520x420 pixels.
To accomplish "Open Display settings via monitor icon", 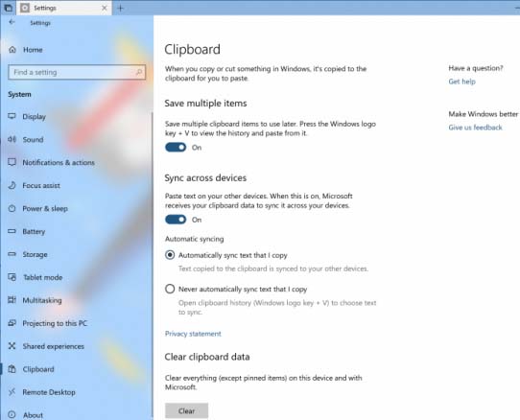I will (x=12, y=116).
